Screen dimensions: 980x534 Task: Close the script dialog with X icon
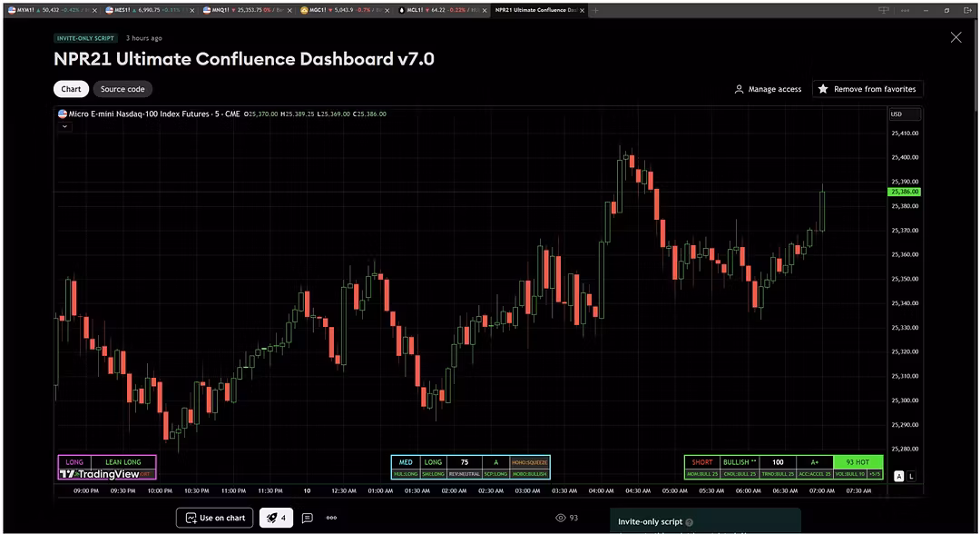[955, 37]
